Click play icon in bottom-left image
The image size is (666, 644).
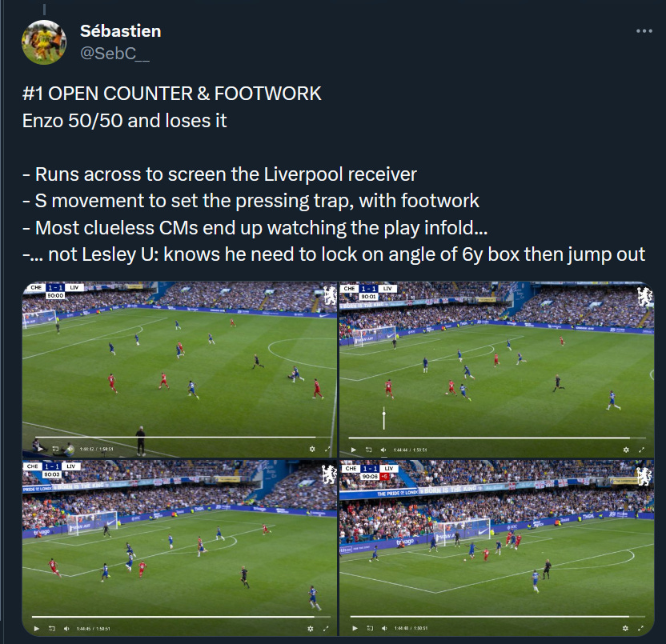[x=37, y=628]
